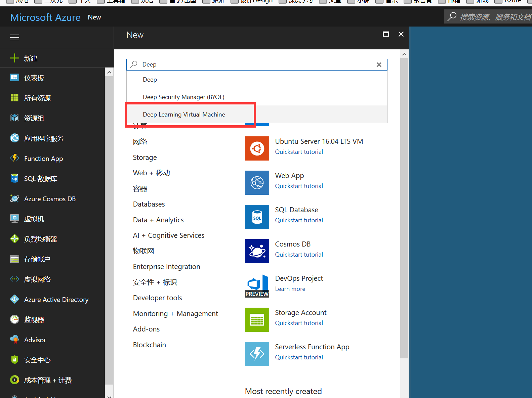This screenshot has width=532, height=398.
Task: Select Deep Security Manager (BYOL) suggestion
Action: click(257, 97)
